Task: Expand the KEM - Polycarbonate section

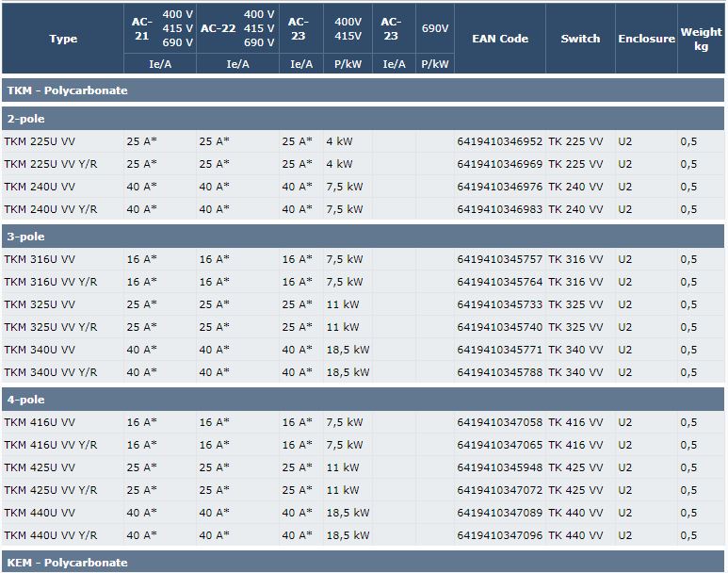Action: 66,563
